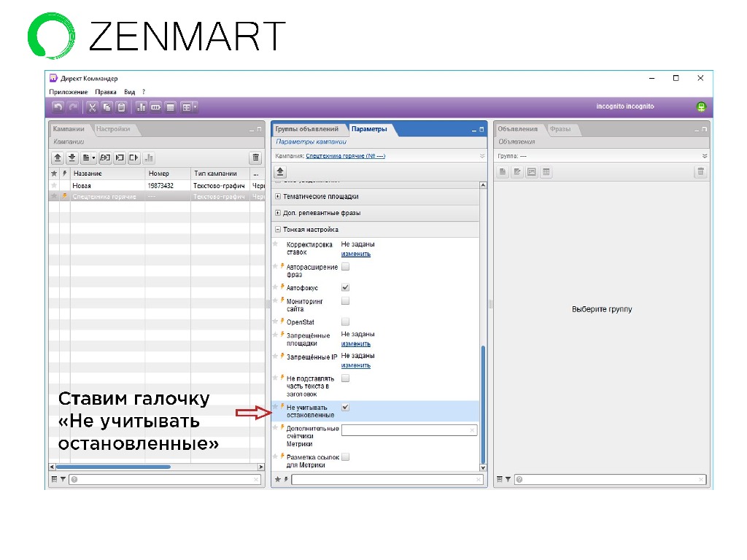
Task: Click the star filter icon below Parameters panel
Action: [278, 480]
